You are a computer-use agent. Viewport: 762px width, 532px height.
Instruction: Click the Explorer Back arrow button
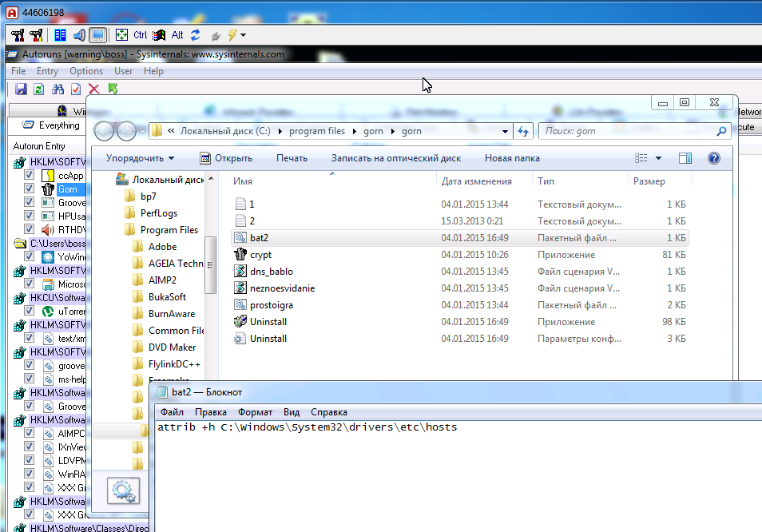click(104, 131)
